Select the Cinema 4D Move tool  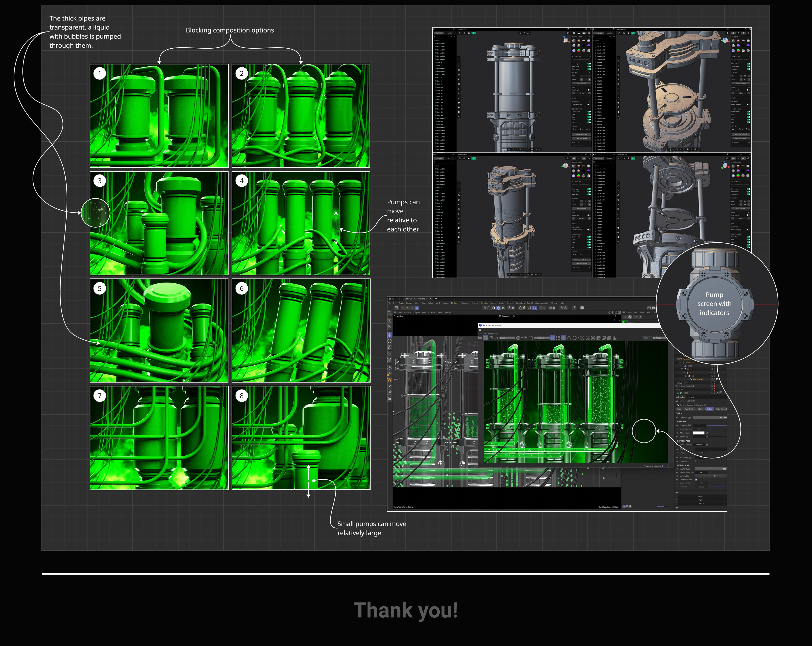click(390, 335)
